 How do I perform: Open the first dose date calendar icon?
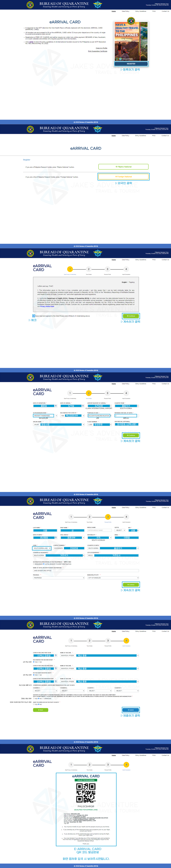(56, 655)
